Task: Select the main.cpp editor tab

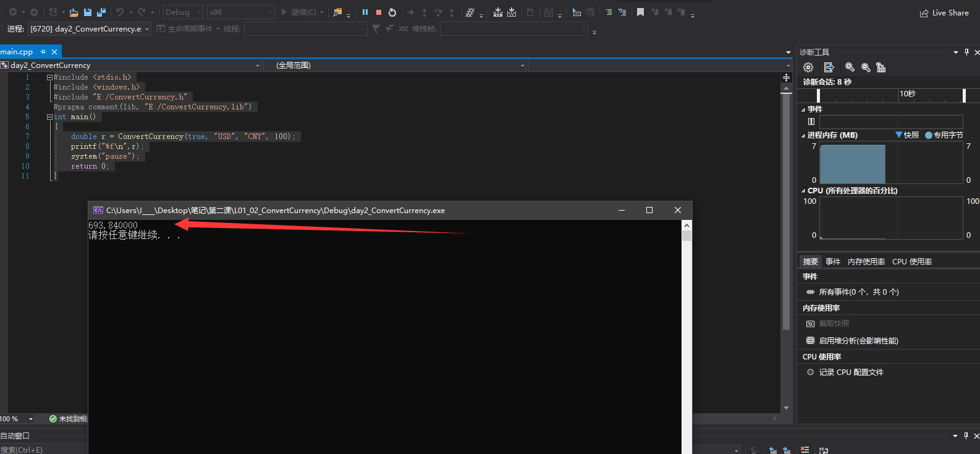Action: 17,52
